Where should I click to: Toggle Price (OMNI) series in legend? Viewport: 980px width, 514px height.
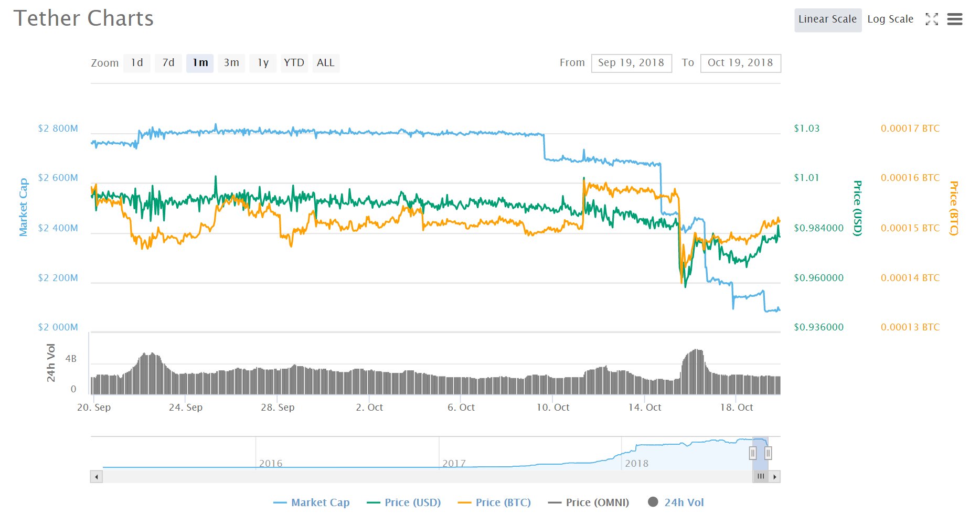coord(589,502)
